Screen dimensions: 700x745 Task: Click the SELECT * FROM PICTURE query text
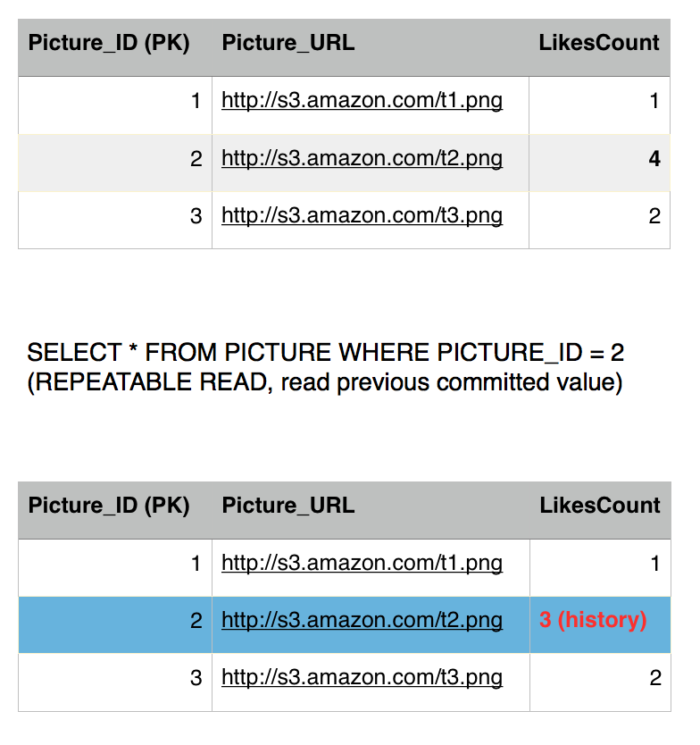(x=326, y=353)
